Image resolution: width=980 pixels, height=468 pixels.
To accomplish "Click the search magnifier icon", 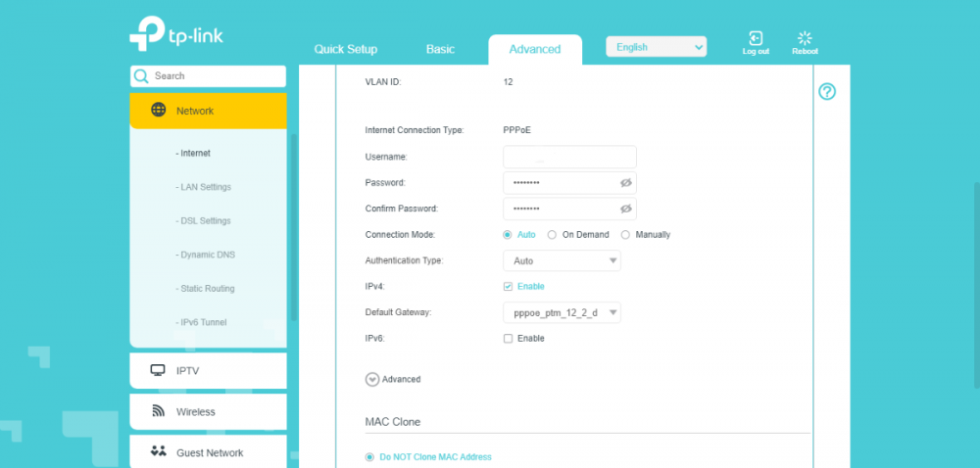I will (142, 76).
